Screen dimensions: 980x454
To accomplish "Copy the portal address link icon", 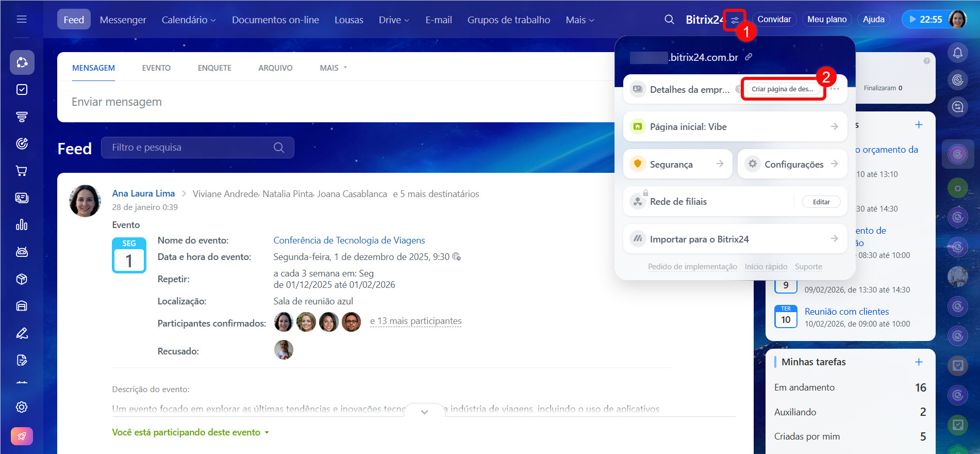I will click(x=749, y=57).
